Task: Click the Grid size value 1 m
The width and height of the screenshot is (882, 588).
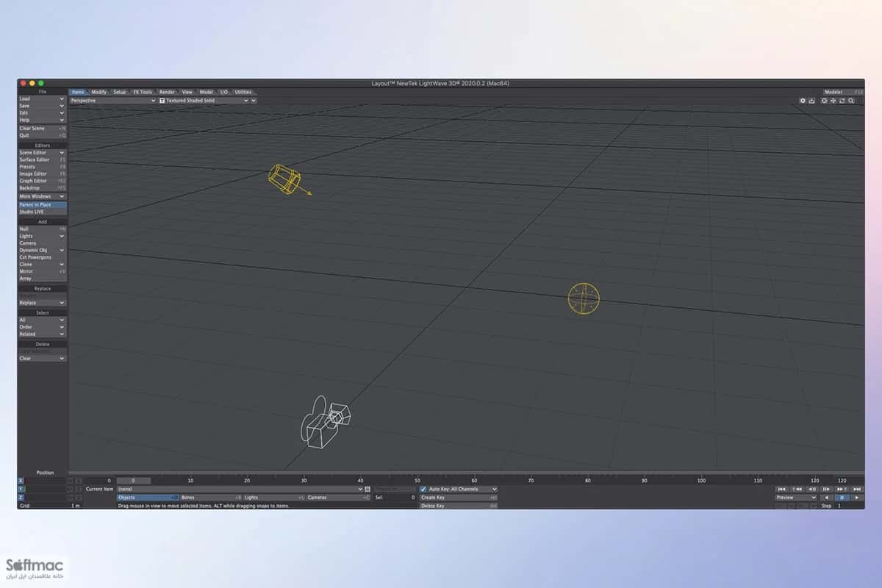Action: pyautogui.click(x=74, y=506)
